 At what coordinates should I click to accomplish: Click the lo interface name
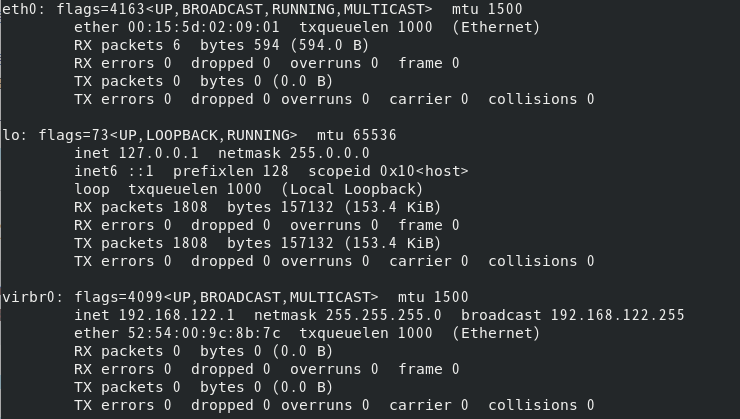click(x=9, y=135)
